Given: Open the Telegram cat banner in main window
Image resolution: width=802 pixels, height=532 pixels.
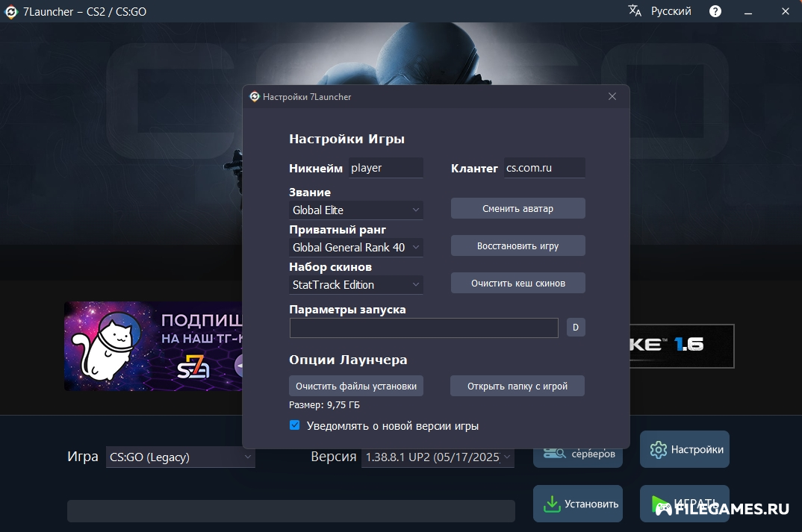Looking at the screenshot, I should pyautogui.click(x=153, y=346).
